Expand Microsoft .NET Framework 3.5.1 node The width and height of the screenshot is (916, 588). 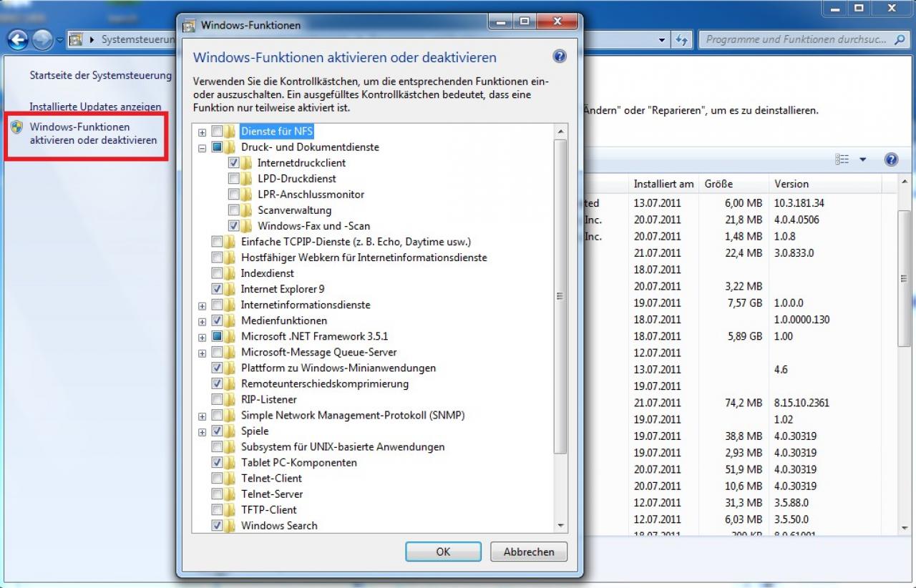click(203, 337)
